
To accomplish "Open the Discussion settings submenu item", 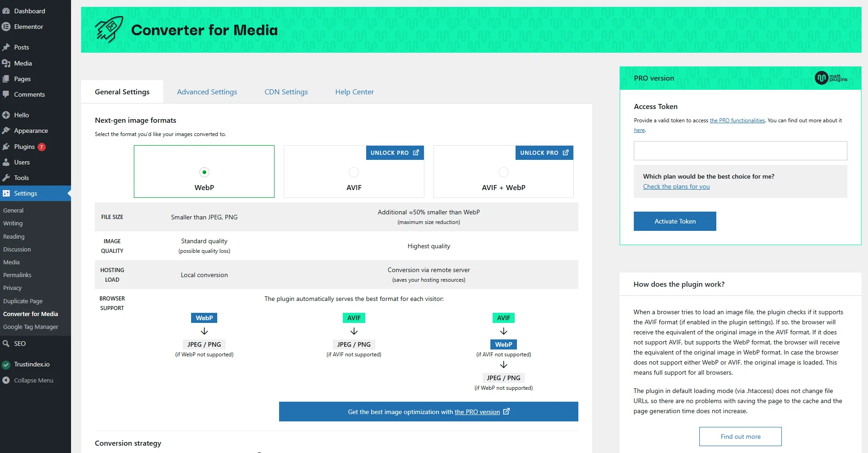I will pos(17,249).
